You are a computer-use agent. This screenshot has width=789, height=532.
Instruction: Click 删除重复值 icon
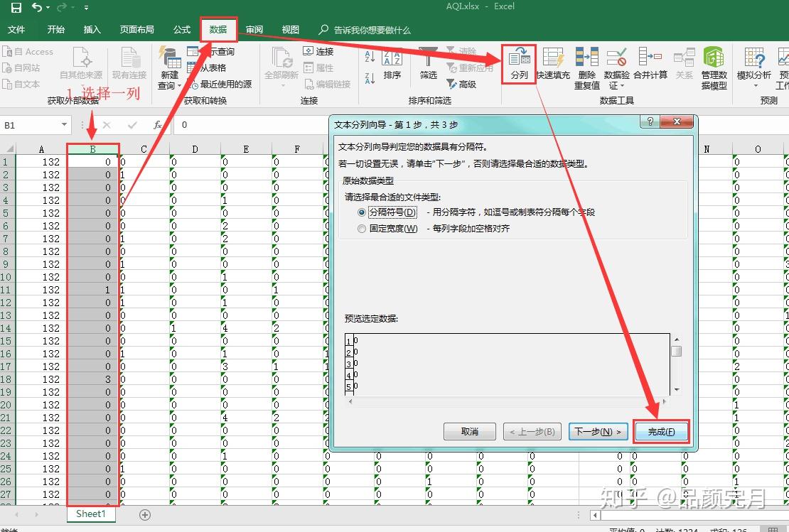tap(586, 68)
